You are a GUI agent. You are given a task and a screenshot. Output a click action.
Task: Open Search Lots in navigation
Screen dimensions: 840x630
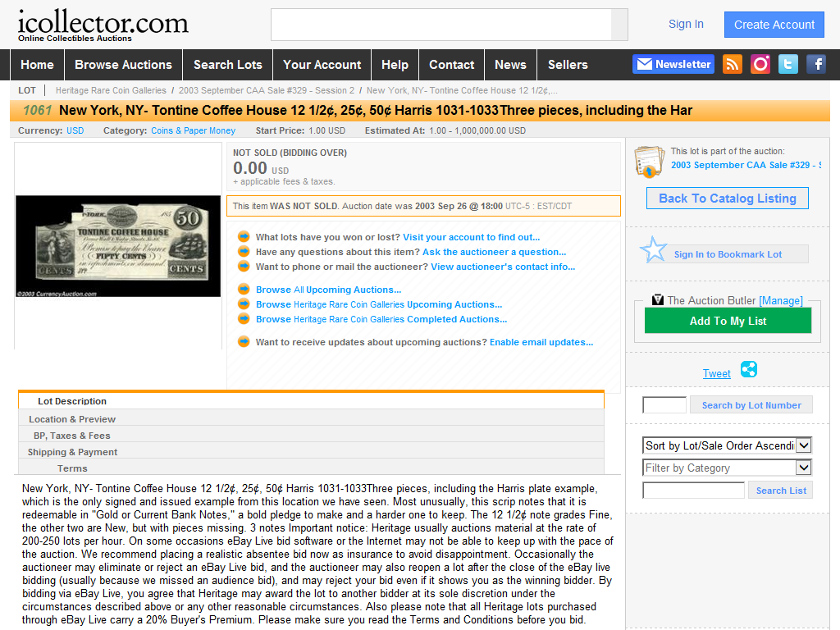pyautogui.click(x=228, y=65)
